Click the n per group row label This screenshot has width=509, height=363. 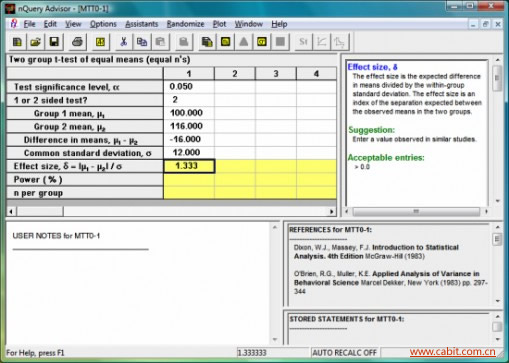(x=85, y=193)
